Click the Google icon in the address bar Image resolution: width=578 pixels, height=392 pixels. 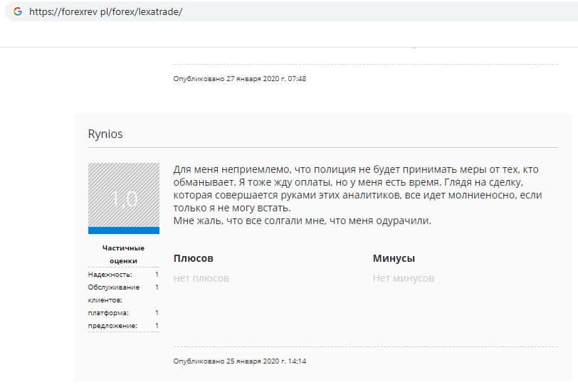[18, 12]
